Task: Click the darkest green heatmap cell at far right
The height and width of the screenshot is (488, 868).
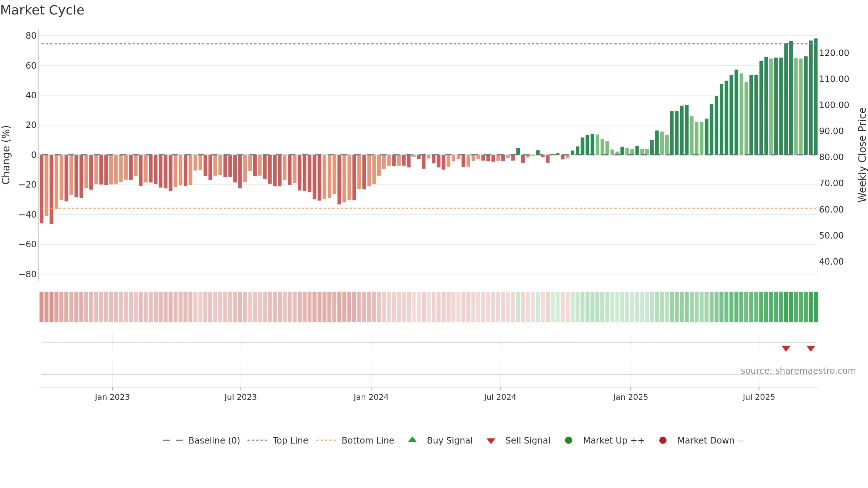Action: (816, 307)
